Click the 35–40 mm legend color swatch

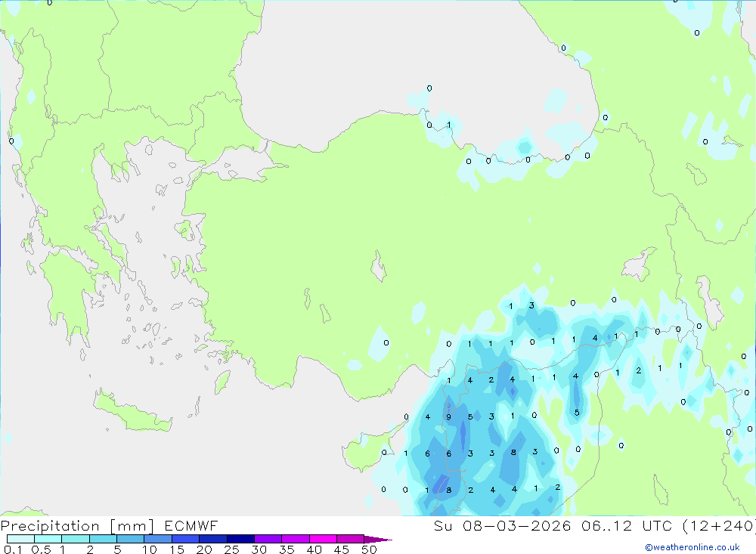(x=296, y=539)
